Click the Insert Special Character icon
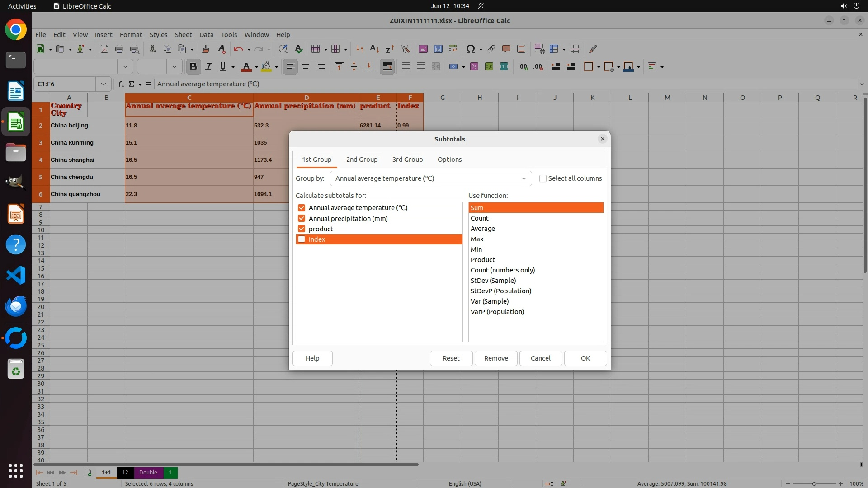The width and height of the screenshot is (868, 488). click(470, 49)
